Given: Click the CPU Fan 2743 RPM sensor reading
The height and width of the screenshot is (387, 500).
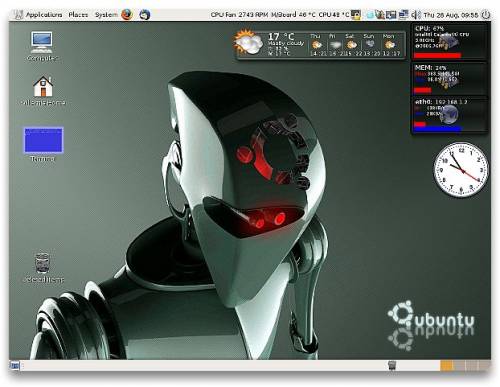Looking at the screenshot, I should (239, 15).
